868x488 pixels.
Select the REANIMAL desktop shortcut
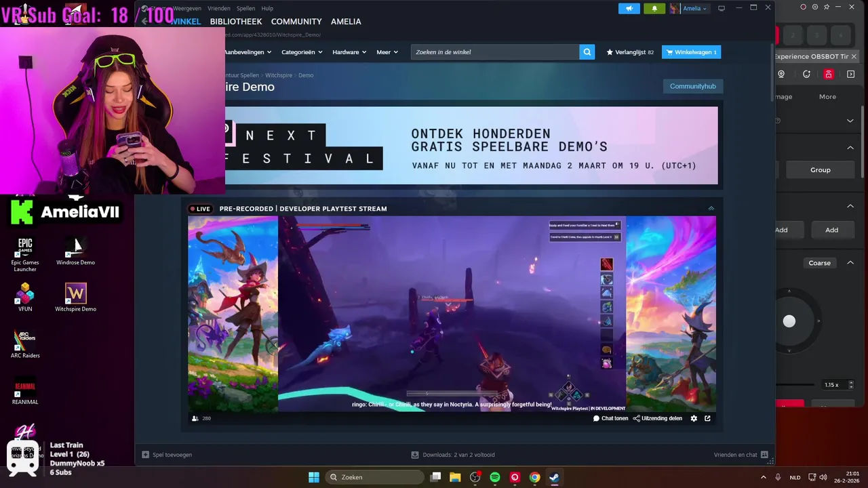(x=25, y=390)
